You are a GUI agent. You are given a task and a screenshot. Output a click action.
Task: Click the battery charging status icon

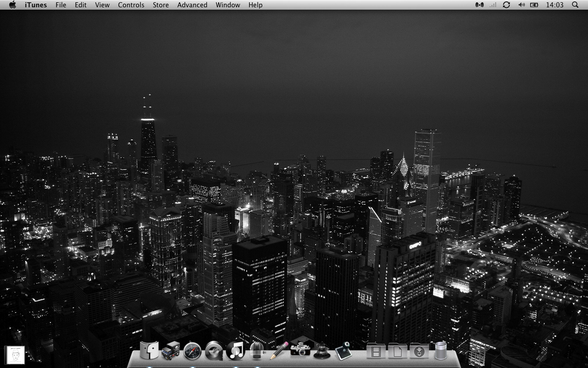534,5
